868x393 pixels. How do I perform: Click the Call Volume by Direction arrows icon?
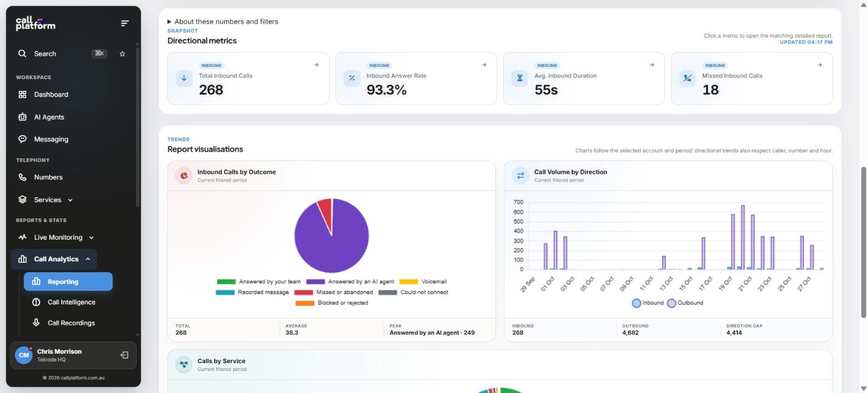(x=520, y=175)
